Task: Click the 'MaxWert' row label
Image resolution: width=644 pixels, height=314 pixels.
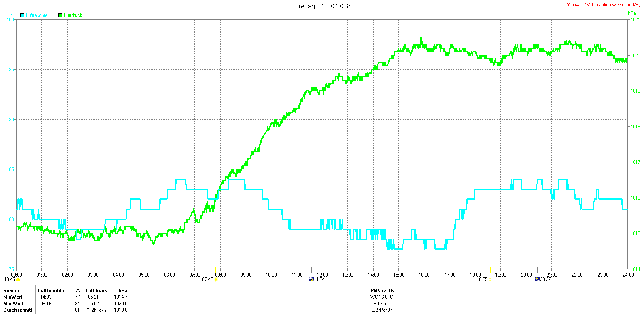Action: point(13,304)
